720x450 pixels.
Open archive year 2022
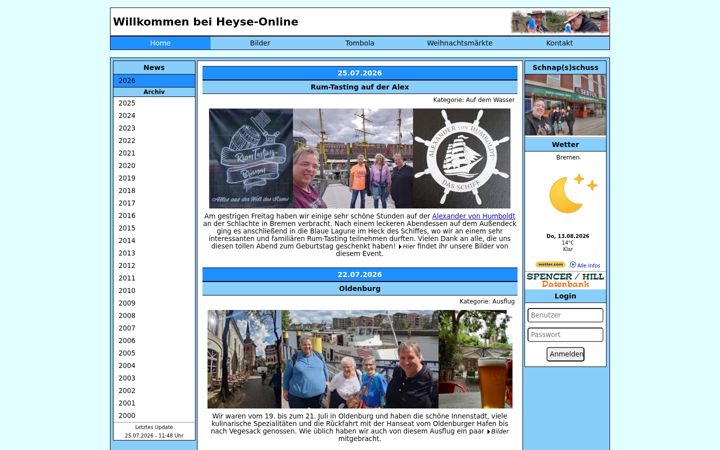click(x=154, y=141)
